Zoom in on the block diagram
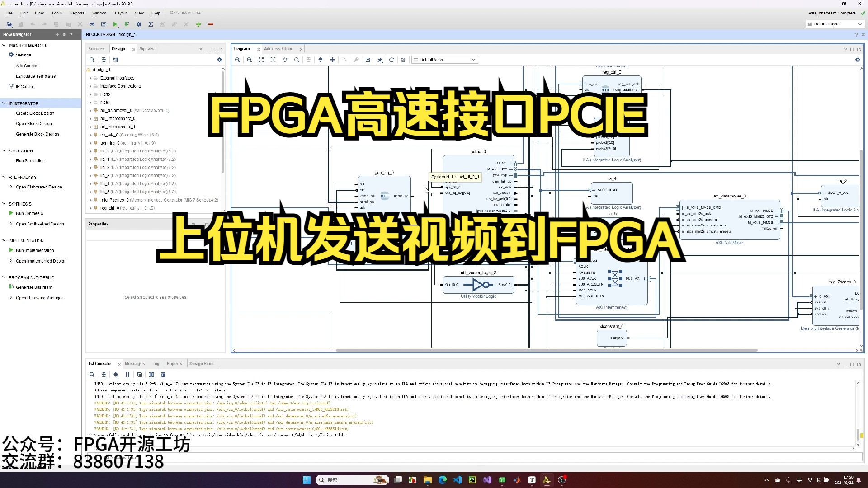868x488 pixels. click(x=237, y=60)
